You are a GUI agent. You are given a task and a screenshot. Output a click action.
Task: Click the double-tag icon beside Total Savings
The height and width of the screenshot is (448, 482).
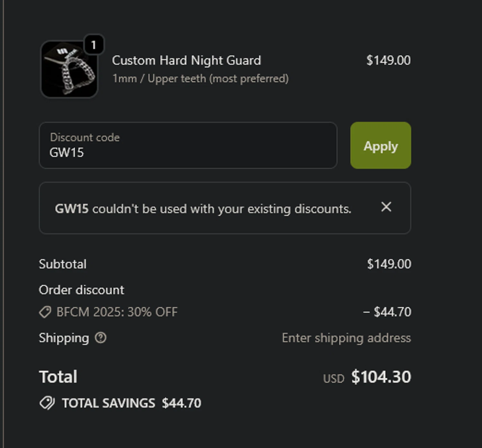(x=47, y=403)
